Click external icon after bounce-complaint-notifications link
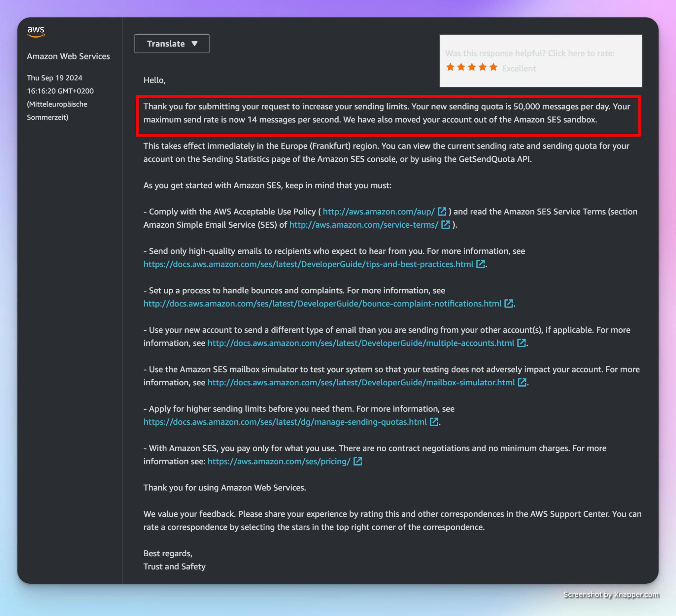This screenshot has height=616, width=676. [509, 304]
